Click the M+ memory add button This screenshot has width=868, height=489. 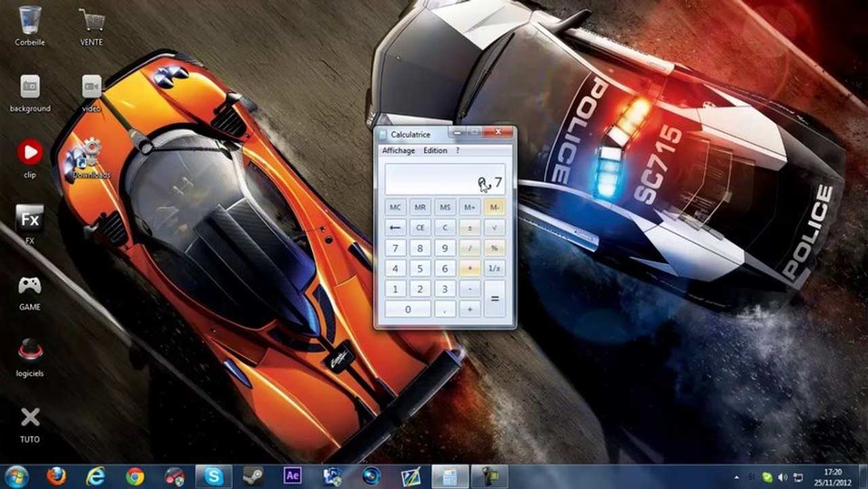[470, 206]
